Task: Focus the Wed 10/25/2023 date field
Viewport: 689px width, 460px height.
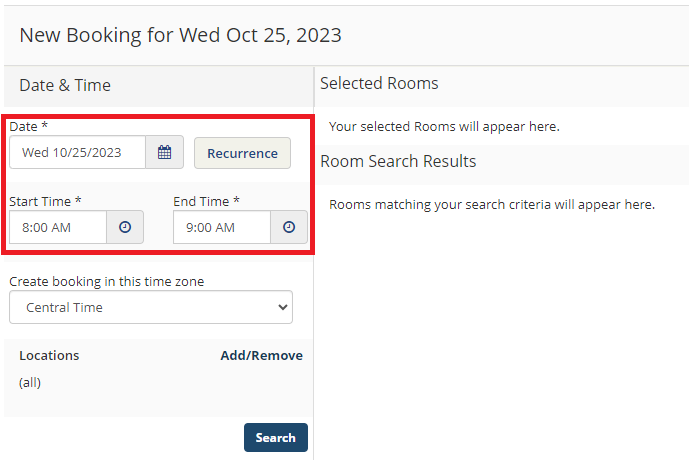Action: click(x=77, y=152)
